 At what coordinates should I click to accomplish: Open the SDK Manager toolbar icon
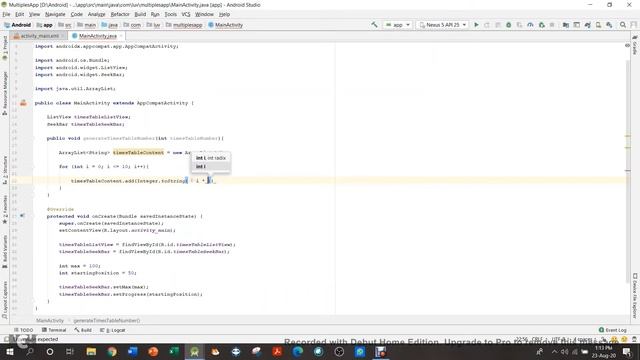pyautogui.click(x=609, y=25)
